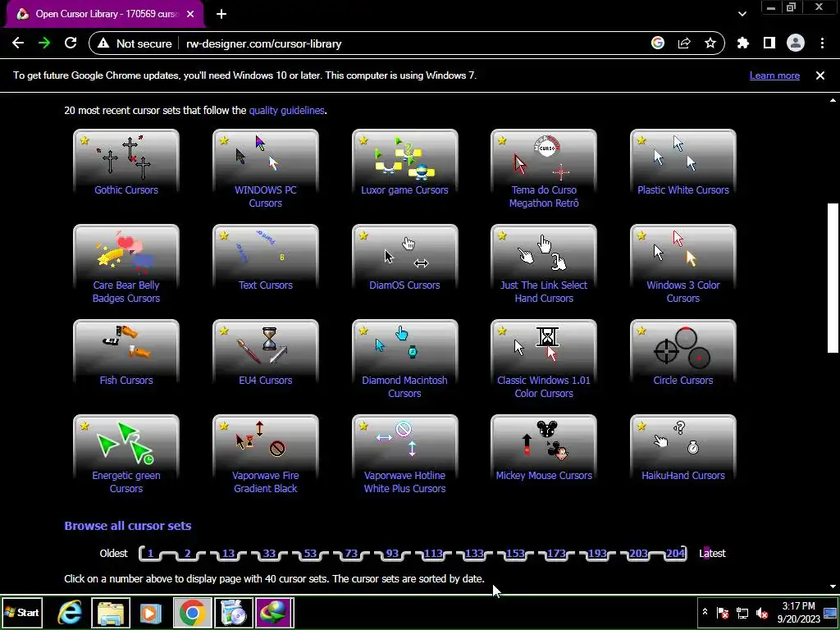Image resolution: width=840 pixels, height=630 pixels.
Task: Go forward using green arrow
Action: pos(44,43)
